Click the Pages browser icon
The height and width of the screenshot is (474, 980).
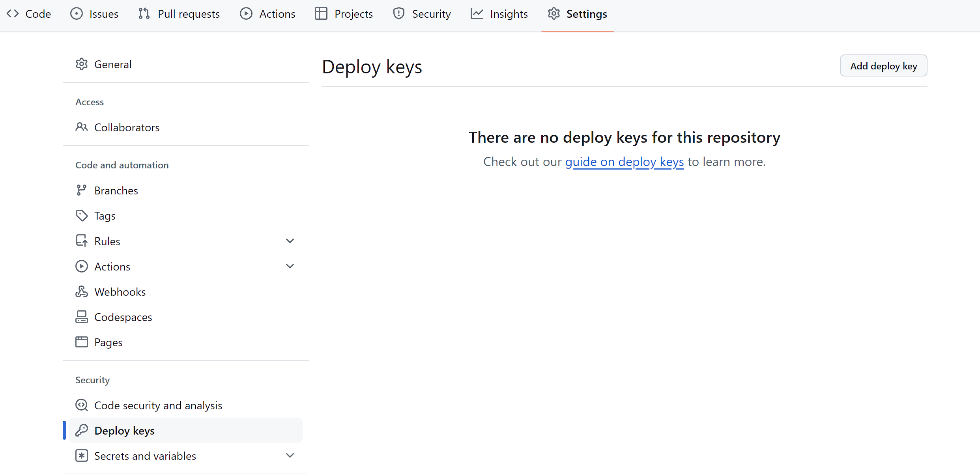click(81, 342)
